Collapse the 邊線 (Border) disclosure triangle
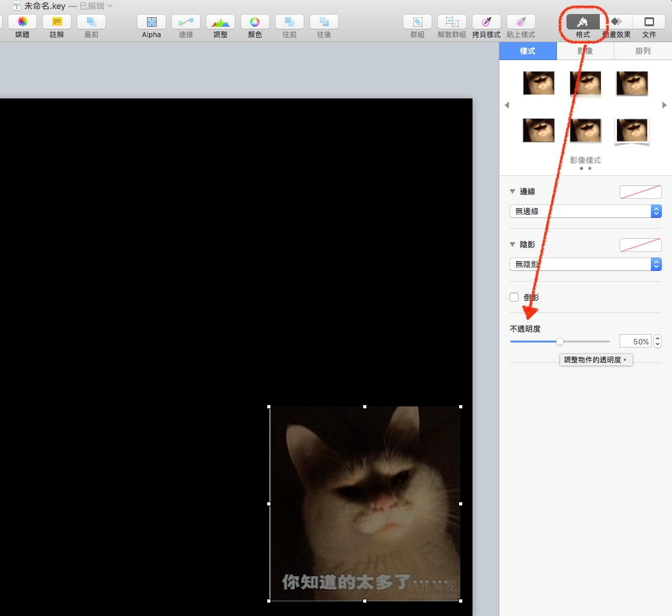 pos(513,192)
